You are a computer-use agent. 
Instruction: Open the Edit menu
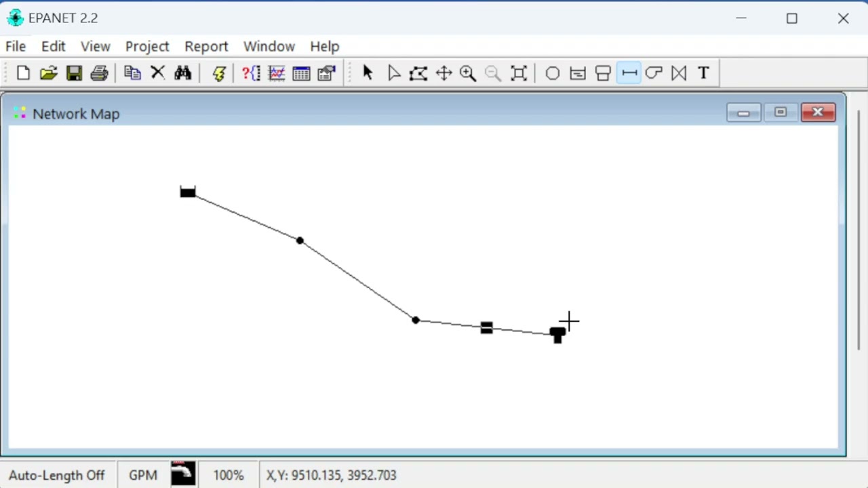(x=53, y=46)
